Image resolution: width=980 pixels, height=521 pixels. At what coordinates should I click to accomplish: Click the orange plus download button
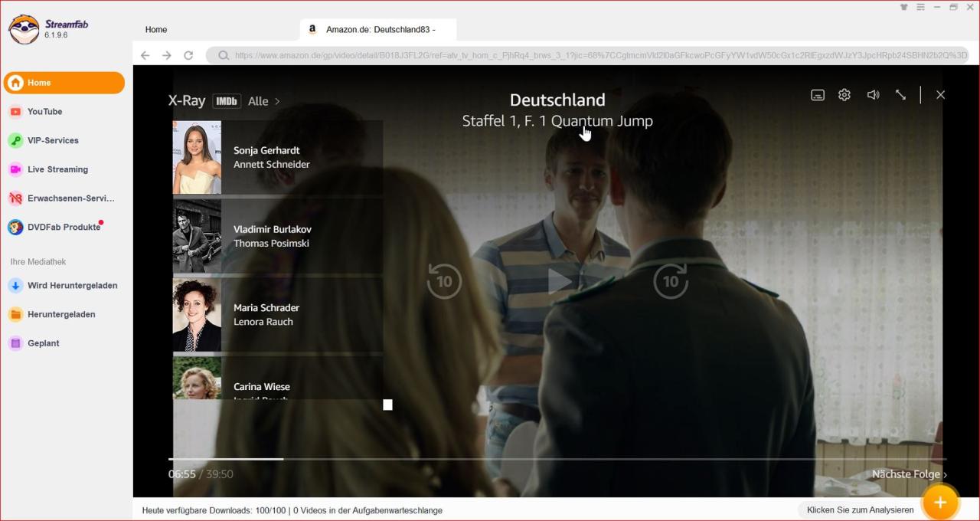(x=940, y=503)
